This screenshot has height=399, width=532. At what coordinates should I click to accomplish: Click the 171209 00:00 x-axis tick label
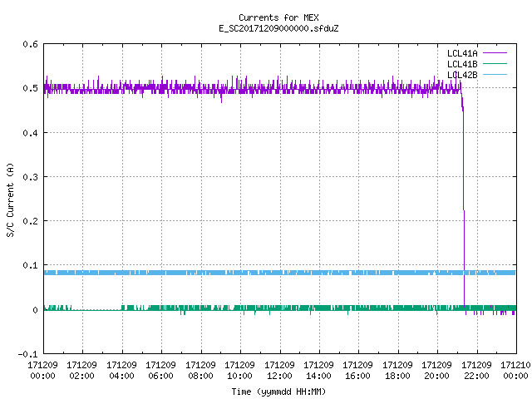(x=42, y=371)
